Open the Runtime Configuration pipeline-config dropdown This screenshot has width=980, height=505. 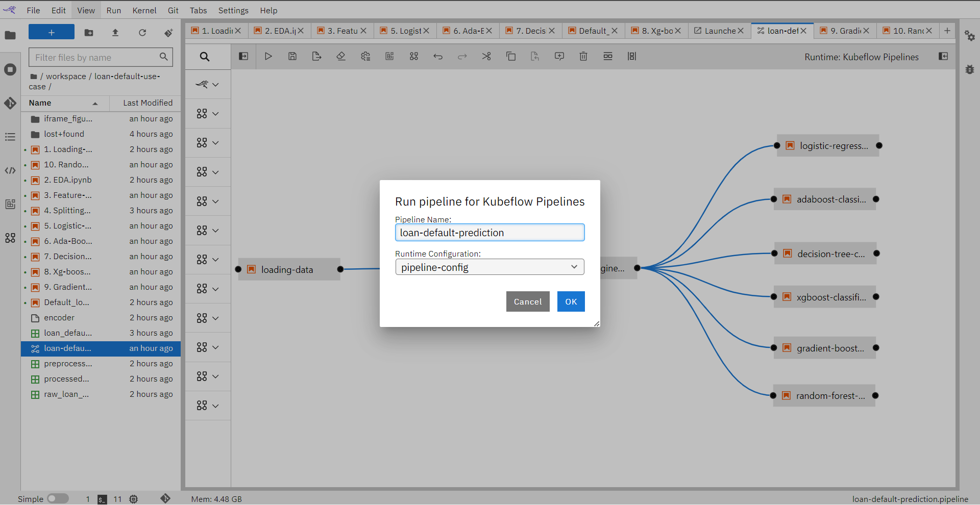click(x=490, y=267)
